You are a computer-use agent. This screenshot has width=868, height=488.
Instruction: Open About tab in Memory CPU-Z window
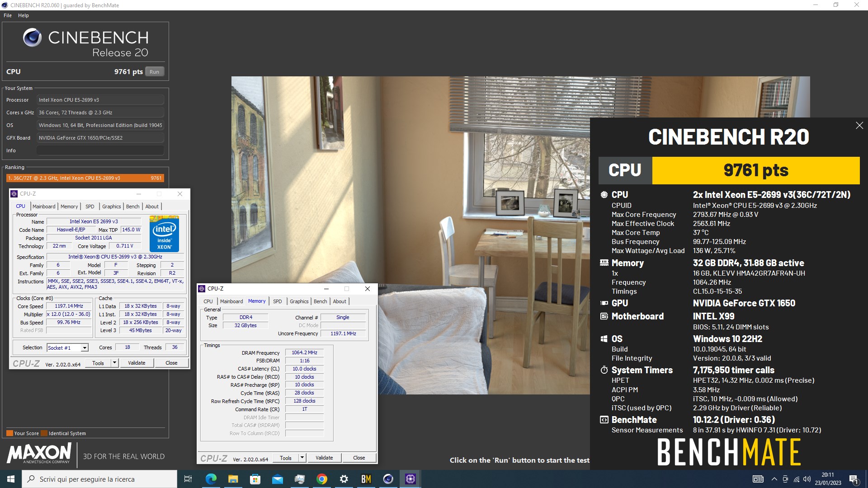pyautogui.click(x=340, y=301)
